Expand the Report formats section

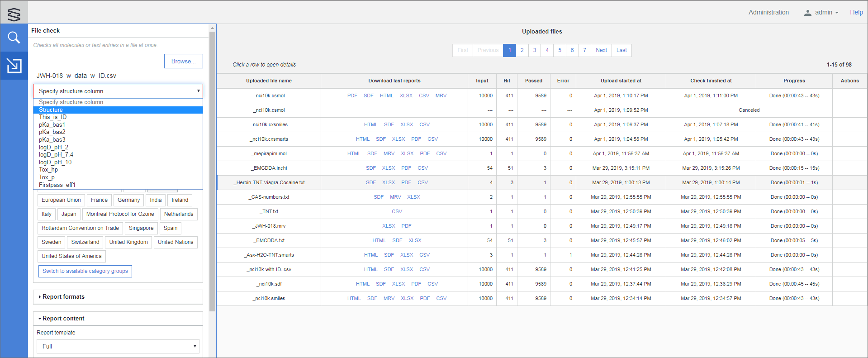click(x=63, y=297)
